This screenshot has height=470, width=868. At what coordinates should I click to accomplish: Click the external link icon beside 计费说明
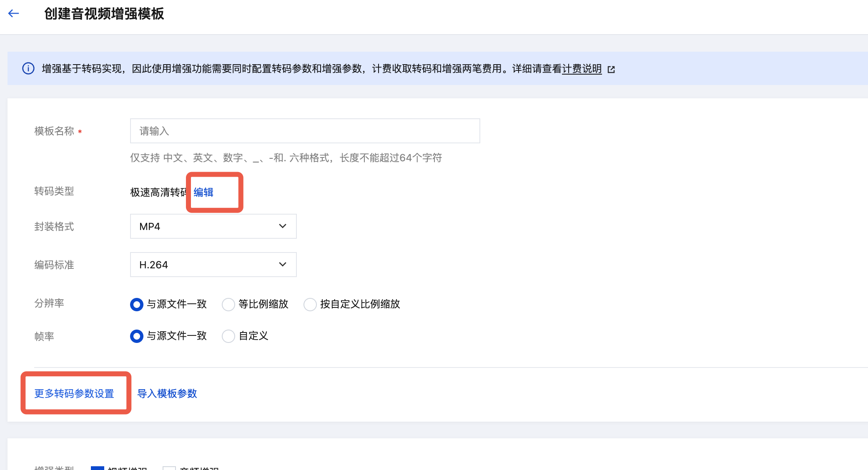(611, 70)
